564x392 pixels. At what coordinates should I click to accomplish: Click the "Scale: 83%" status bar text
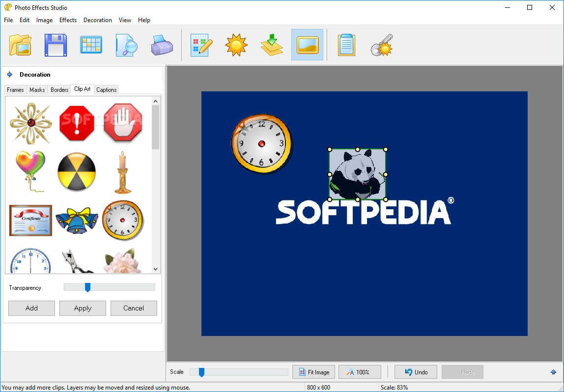(x=394, y=388)
